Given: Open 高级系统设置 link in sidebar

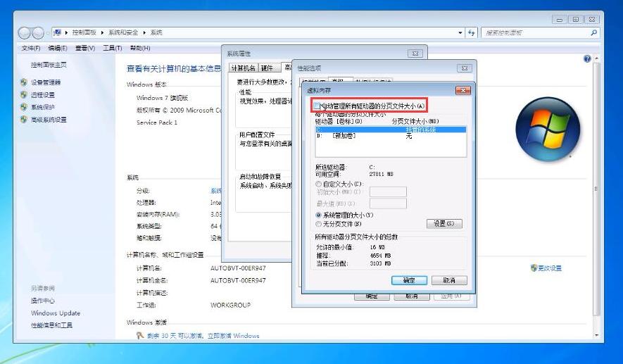Looking at the screenshot, I should click(x=49, y=119).
